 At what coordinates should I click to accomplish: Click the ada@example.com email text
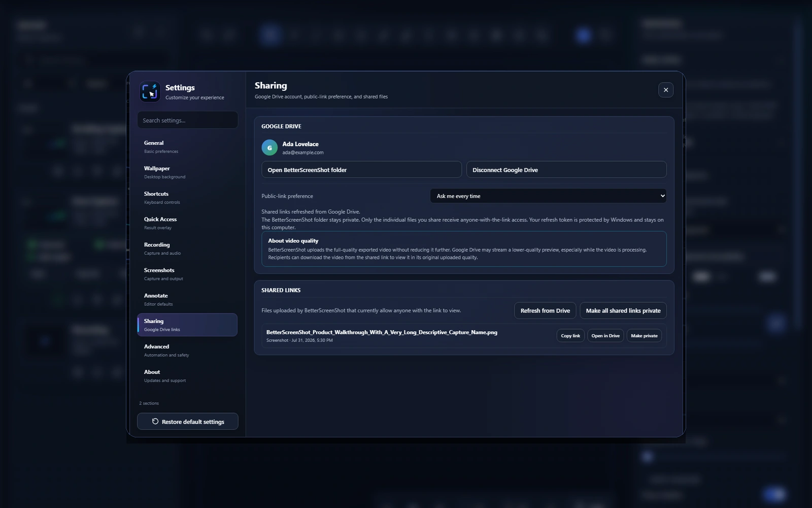pos(303,152)
